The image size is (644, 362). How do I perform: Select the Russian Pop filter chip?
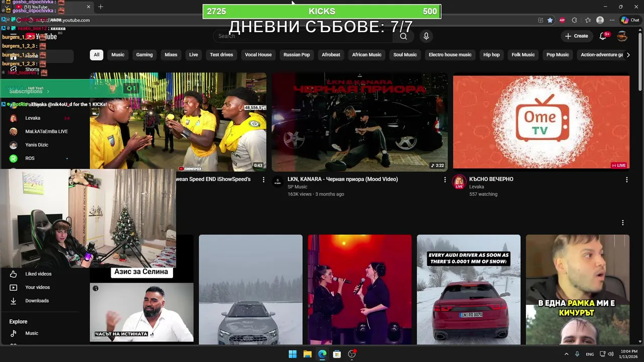(x=297, y=55)
